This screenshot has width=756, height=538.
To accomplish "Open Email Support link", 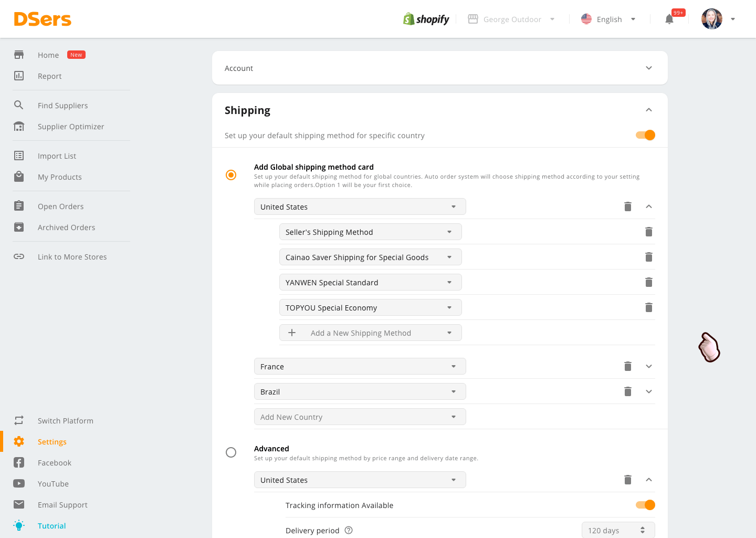I will point(62,505).
